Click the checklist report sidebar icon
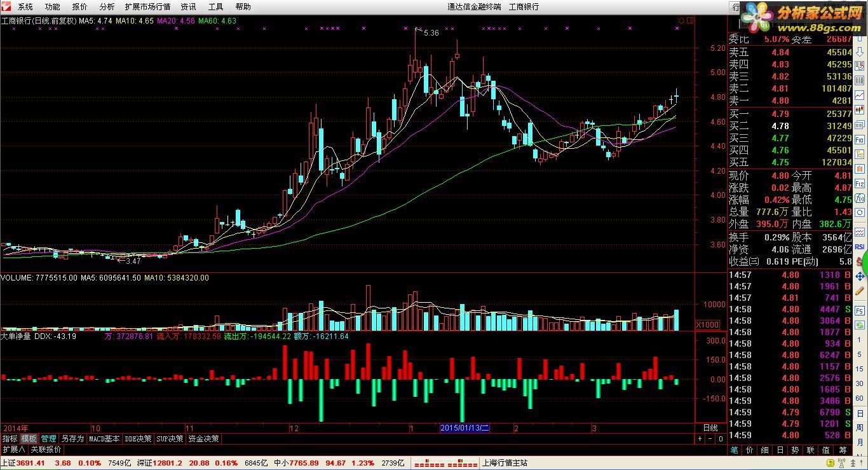The image size is (868, 470). [860, 66]
